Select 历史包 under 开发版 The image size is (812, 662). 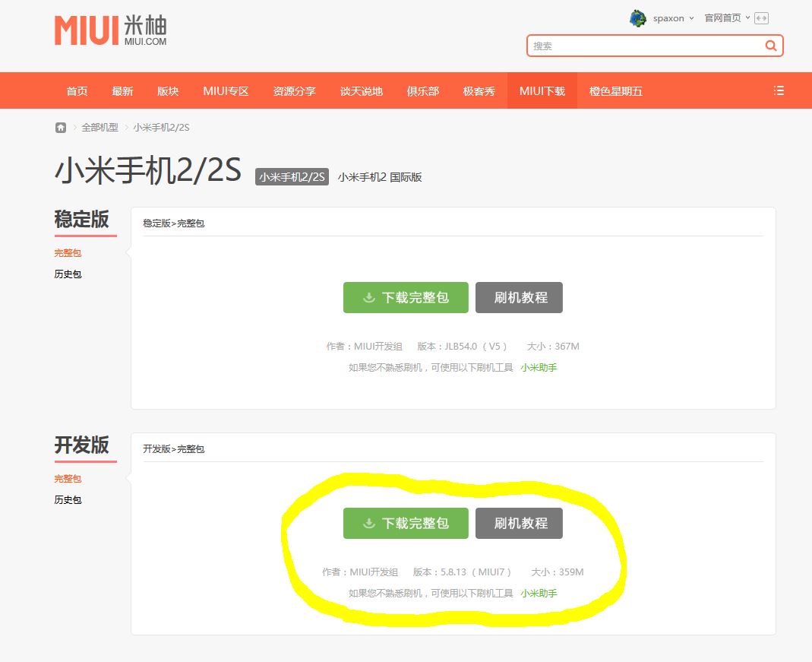pos(68,500)
